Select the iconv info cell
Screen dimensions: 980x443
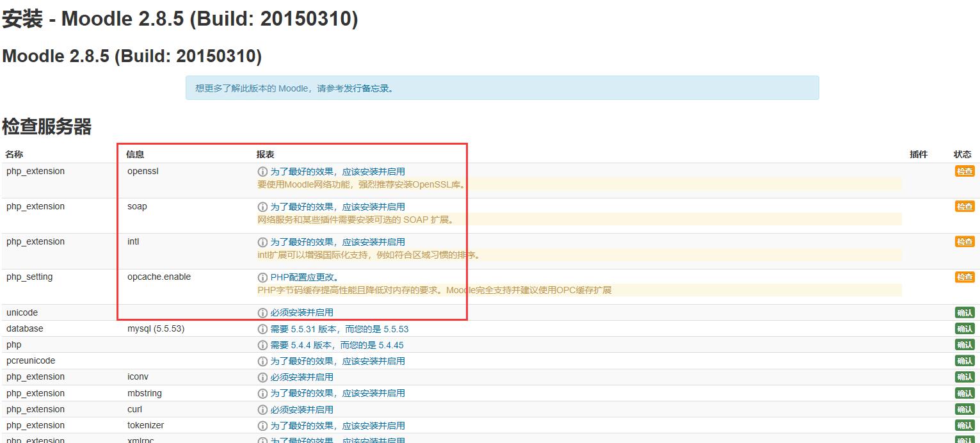138,376
